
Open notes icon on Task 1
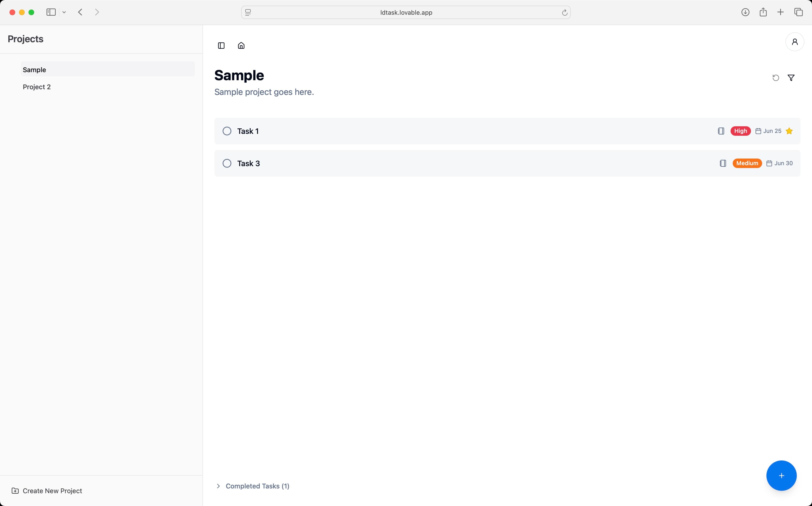[x=721, y=131]
